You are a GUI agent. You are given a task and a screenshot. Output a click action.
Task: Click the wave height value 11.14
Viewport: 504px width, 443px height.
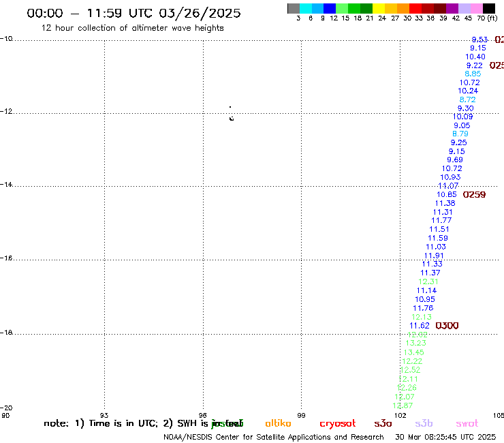(x=426, y=290)
